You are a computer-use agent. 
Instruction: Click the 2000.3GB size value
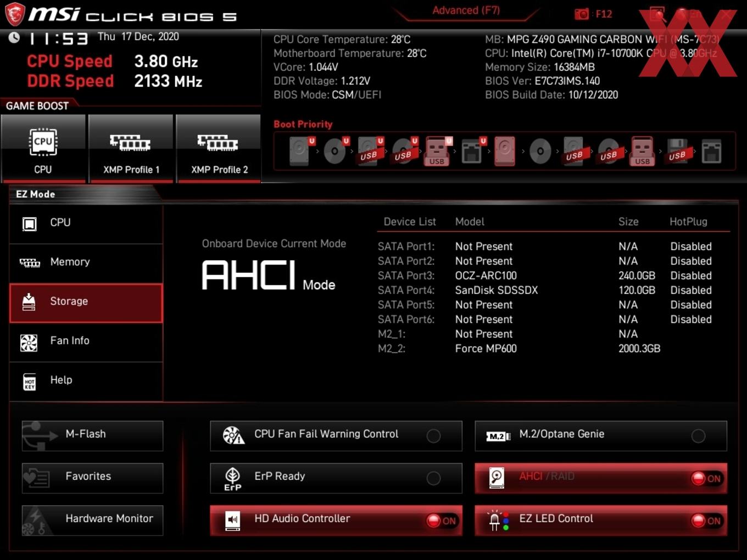tap(639, 349)
